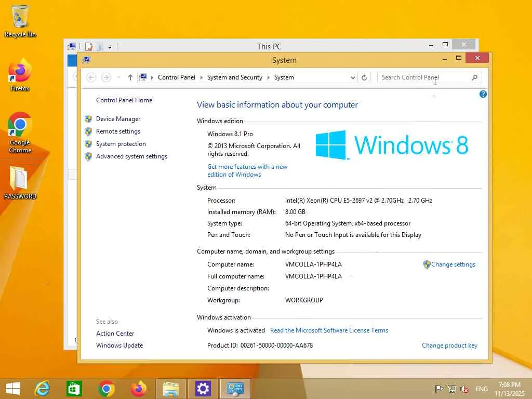This screenshot has width=532, height=399.
Task: Open the Windows Start button
Action: [13, 389]
